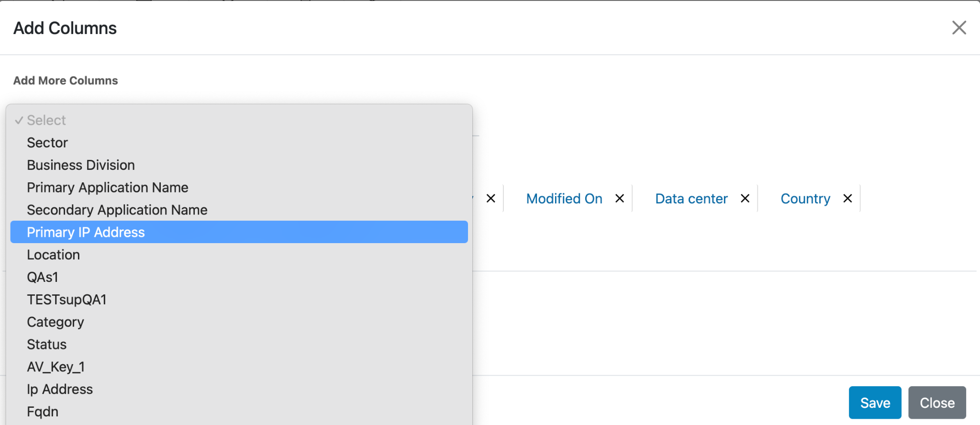This screenshot has height=425, width=980.
Task: Remove the Country column tag
Action: [847, 198]
